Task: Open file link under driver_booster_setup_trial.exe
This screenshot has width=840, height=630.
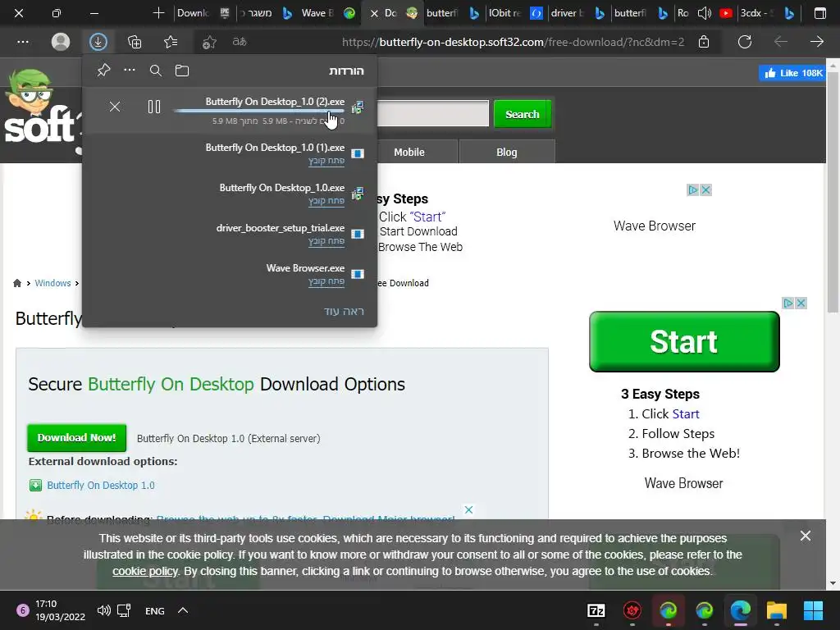Action: [x=326, y=241]
